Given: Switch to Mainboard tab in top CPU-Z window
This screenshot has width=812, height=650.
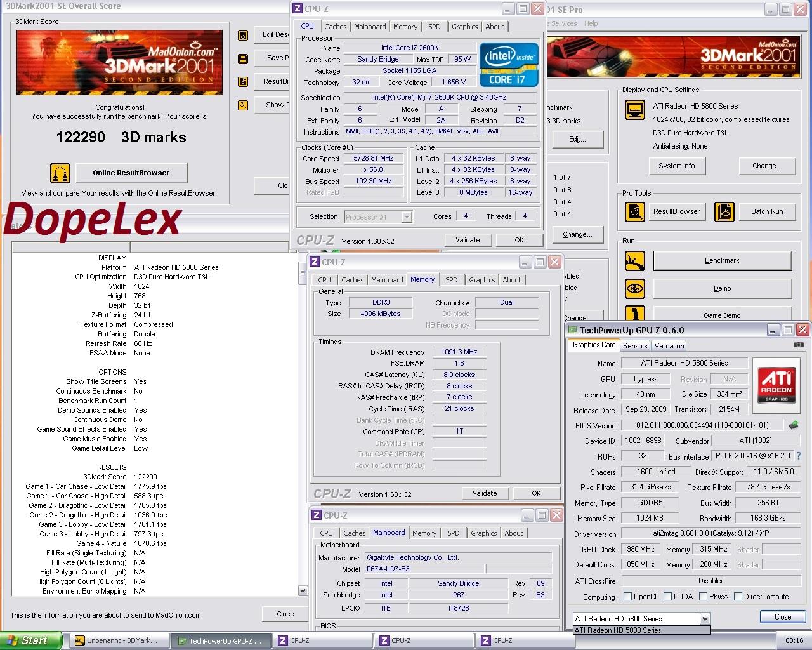Looking at the screenshot, I should point(370,27).
